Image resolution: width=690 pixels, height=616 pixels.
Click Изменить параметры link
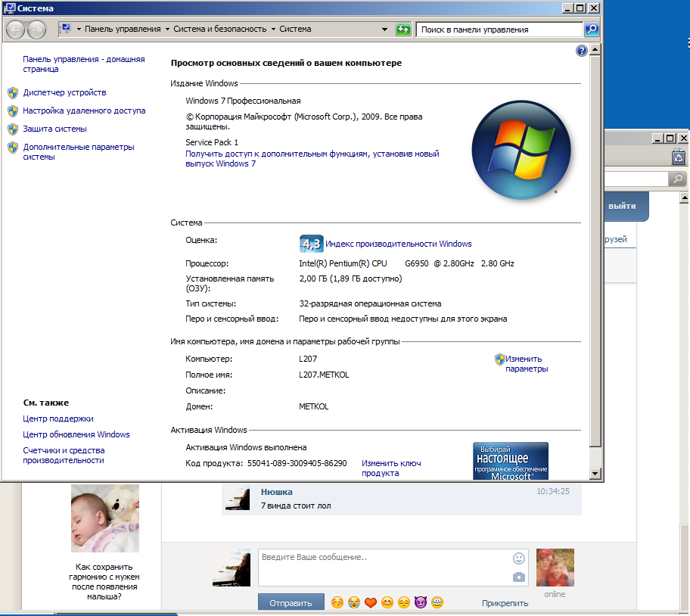pyautogui.click(x=527, y=364)
